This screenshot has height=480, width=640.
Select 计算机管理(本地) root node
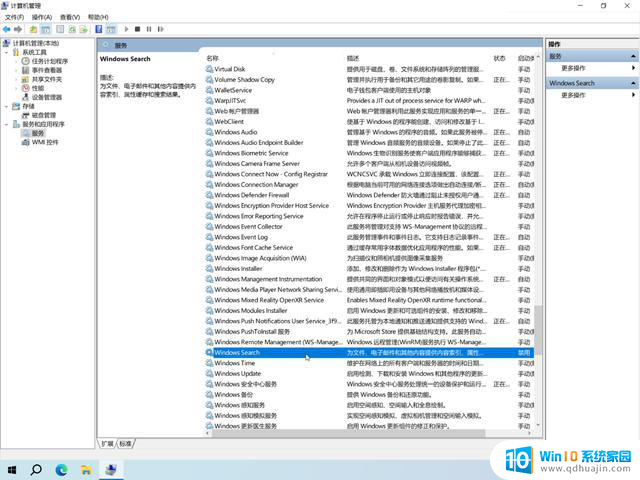click(36, 43)
